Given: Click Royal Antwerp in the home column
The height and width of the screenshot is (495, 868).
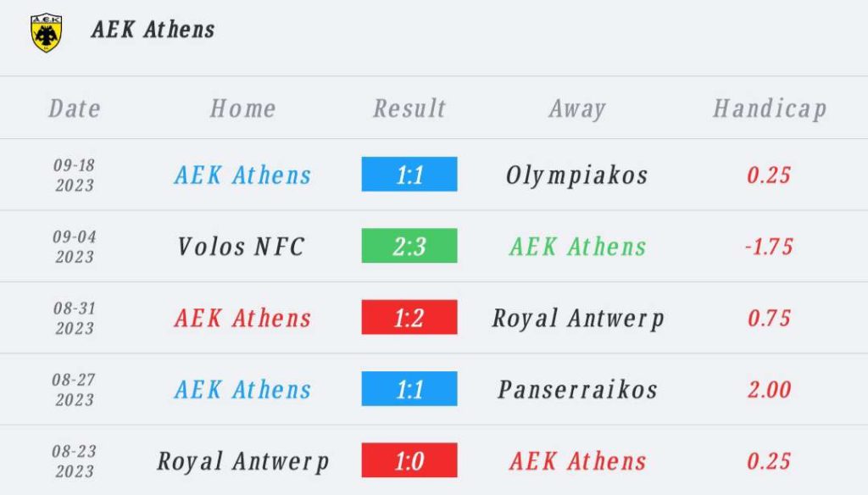Looking at the screenshot, I should pyautogui.click(x=243, y=462).
